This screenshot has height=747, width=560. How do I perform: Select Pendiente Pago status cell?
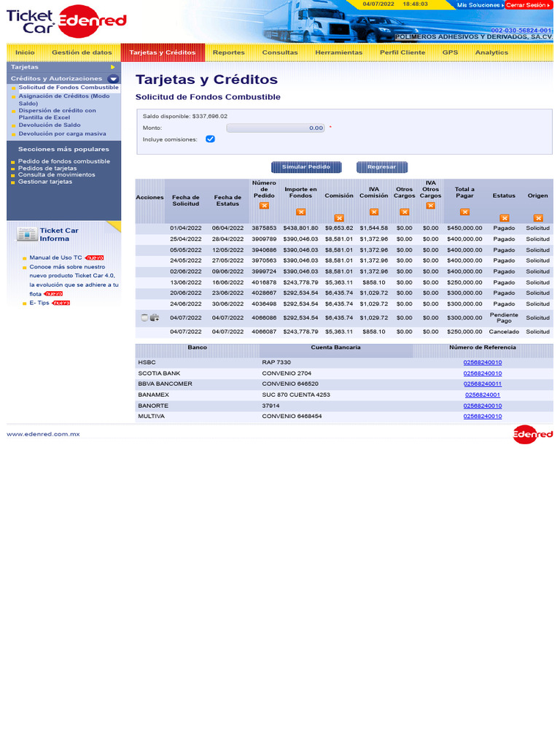click(504, 318)
